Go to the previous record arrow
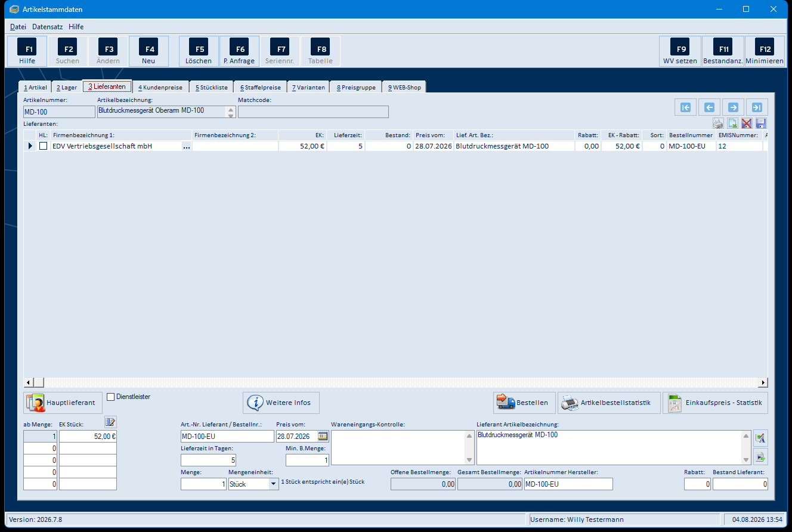Image resolution: width=792 pixels, height=532 pixels. [x=709, y=107]
